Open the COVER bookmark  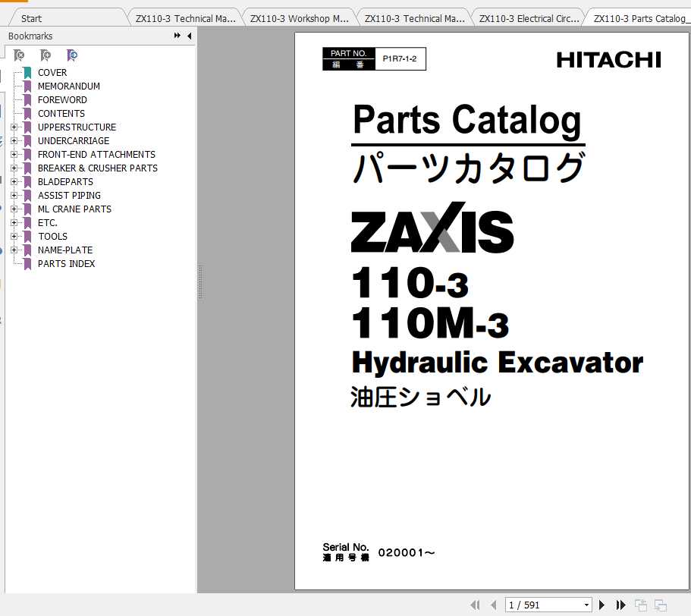(x=52, y=72)
